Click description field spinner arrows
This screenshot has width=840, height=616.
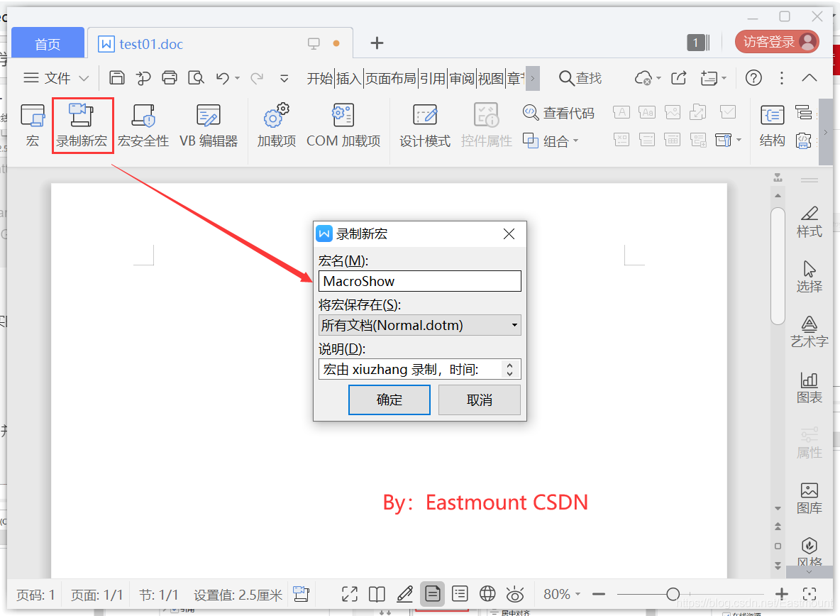509,369
